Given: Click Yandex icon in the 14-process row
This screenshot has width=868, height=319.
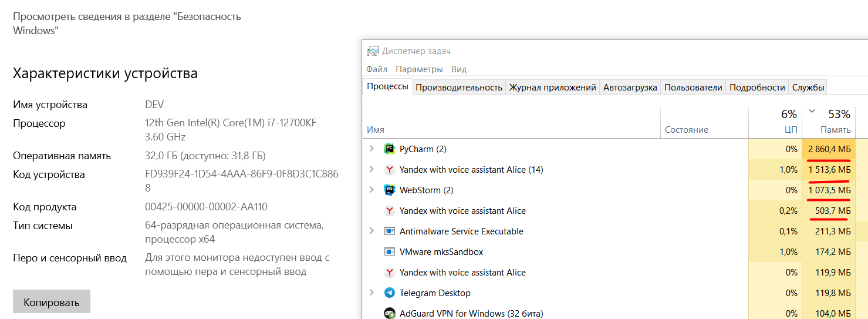Looking at the screenshot, I should tap(389, 170).
